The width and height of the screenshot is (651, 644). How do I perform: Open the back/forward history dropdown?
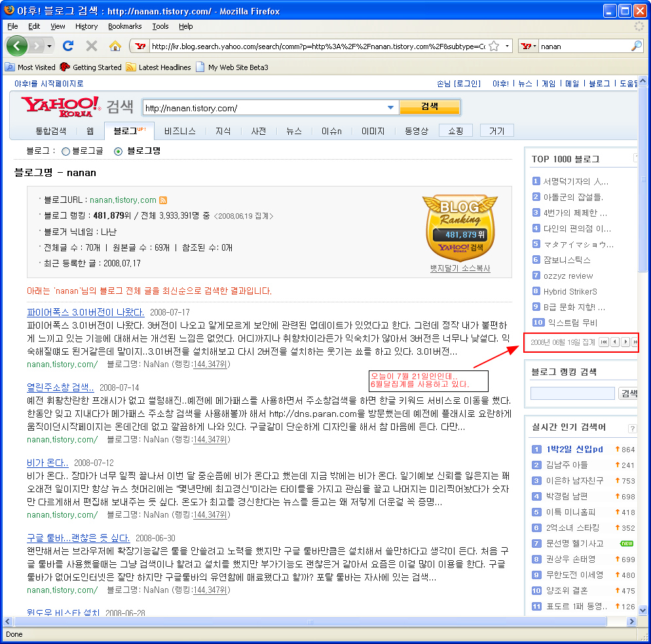[x=49, y=46]
